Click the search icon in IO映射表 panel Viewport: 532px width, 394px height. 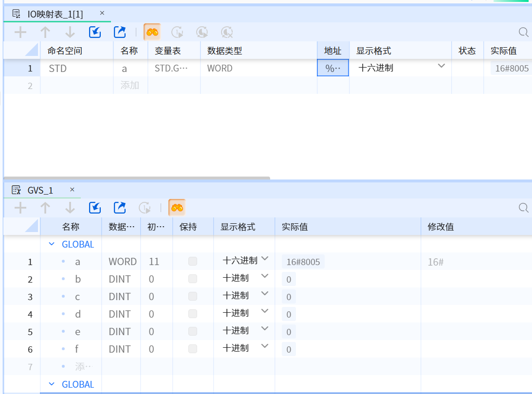pyautogui.click(x=523, y=33)
